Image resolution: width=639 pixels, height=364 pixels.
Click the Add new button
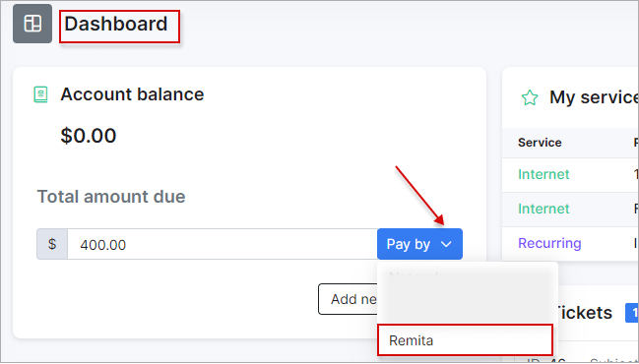pyautogui.click(x=348, y=299)
